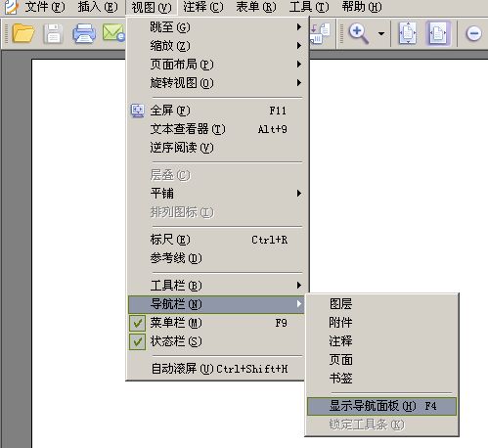The image size is (488, 448).
Task: Uncheck 状态栏(S) option
Action: pos(216,341)
